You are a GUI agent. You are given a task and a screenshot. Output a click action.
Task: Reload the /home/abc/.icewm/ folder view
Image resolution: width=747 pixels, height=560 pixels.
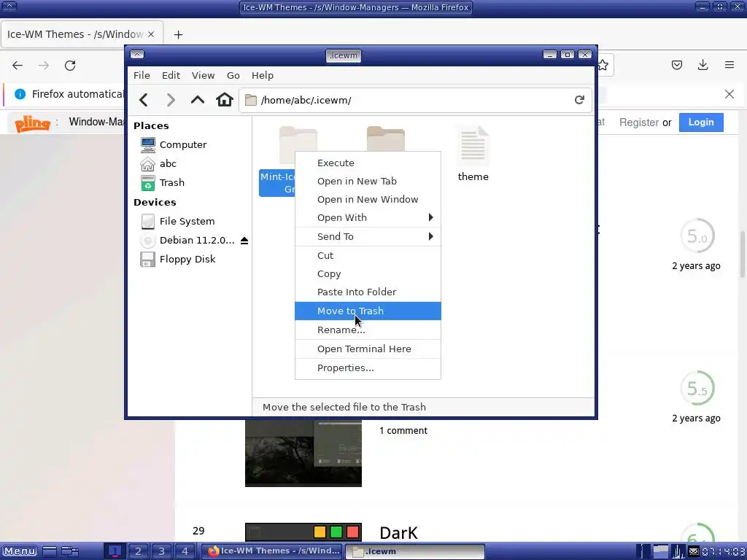pos(579,100)
